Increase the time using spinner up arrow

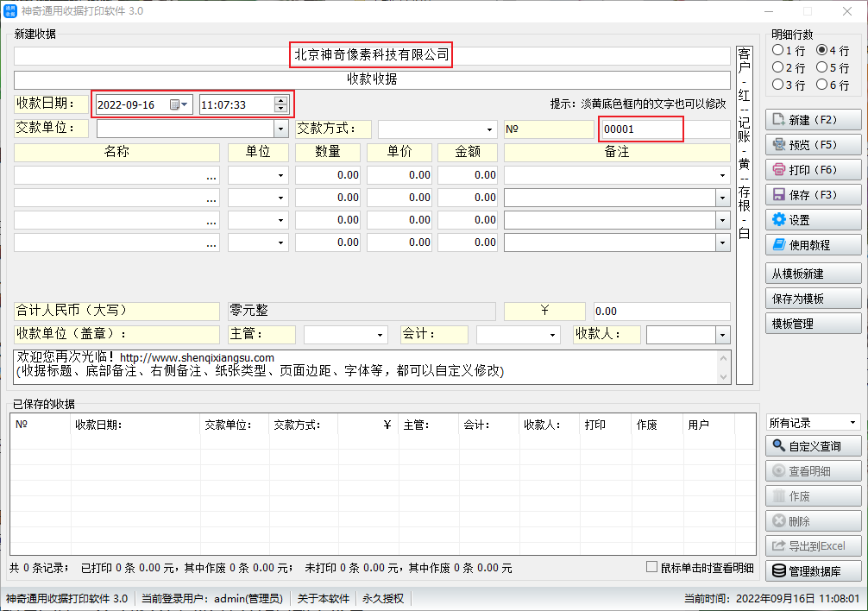click(280, 100)
